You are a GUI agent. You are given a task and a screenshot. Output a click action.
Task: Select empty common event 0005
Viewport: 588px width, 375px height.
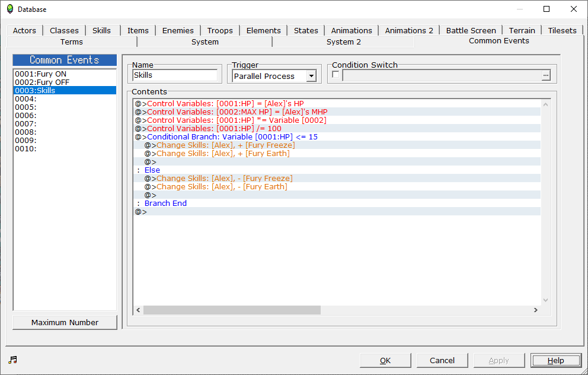pyautogui.click(x=65, y=107)
